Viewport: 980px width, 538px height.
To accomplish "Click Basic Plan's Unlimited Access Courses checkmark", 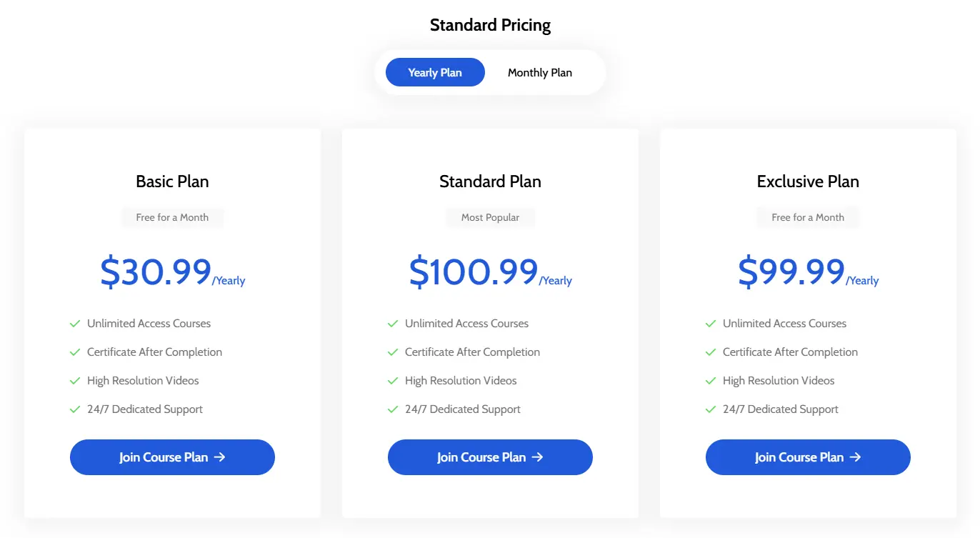I will pos(75,324).
